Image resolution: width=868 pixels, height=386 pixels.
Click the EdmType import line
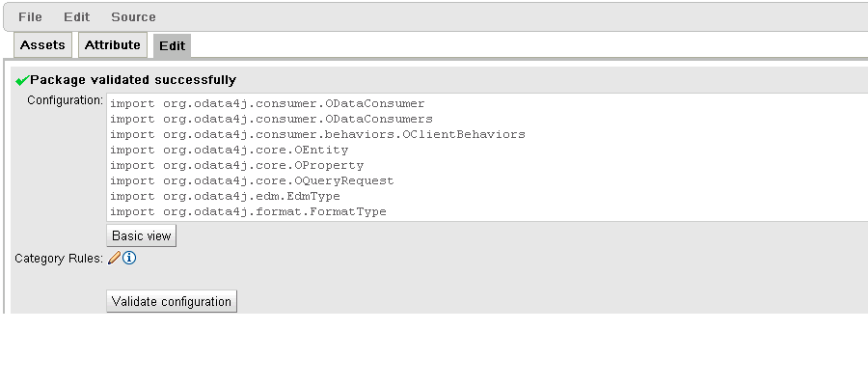point(225,197)
